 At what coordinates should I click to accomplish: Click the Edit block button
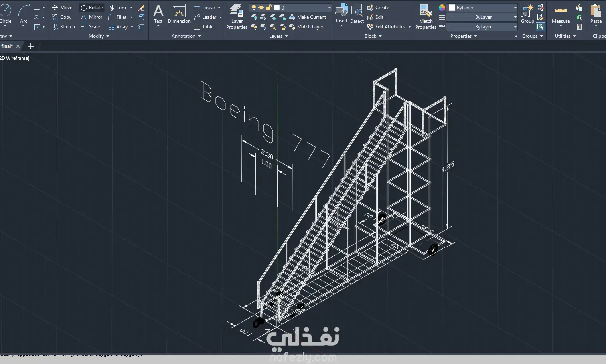(x=375, y=17)
